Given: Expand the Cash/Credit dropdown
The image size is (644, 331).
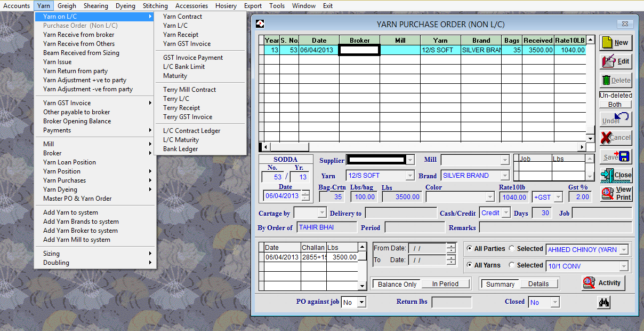Looking at the screenshot, I should [x=505, y=213].
